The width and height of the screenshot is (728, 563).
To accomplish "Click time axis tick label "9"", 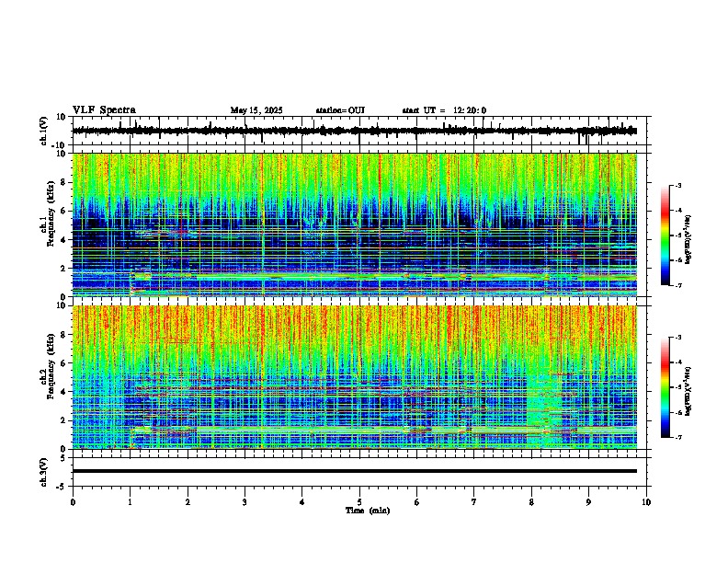I will coord(588,502).
